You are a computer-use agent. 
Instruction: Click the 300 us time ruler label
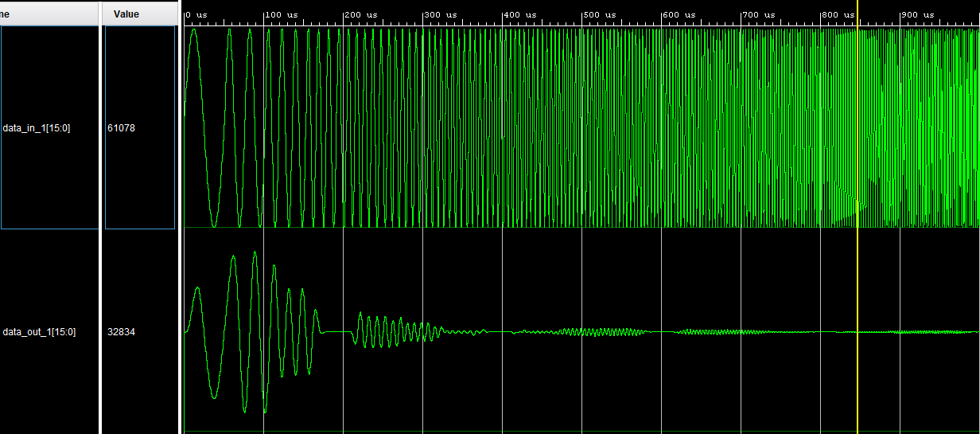pyautogui.click(x=441, y=14)
